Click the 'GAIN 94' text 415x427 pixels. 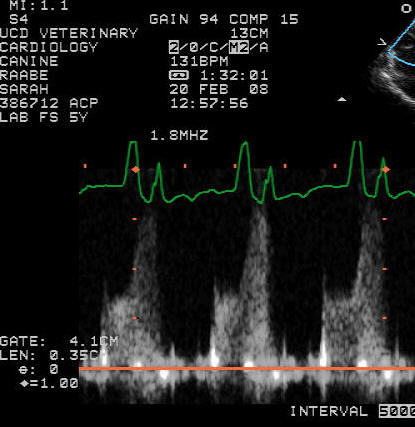coord(184,19)
